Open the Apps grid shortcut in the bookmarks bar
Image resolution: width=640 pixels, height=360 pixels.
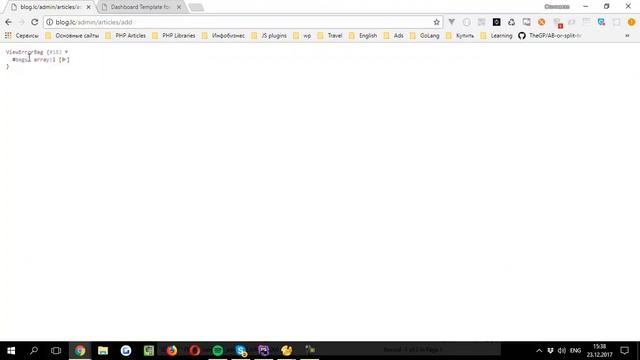click(8, 36)
